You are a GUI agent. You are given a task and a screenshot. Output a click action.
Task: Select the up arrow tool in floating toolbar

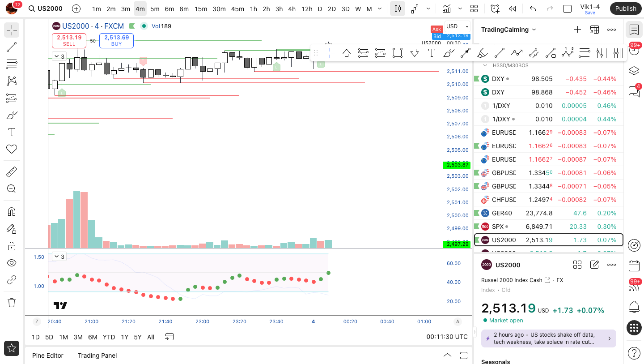pyautogui.click(x=347, y=53)
